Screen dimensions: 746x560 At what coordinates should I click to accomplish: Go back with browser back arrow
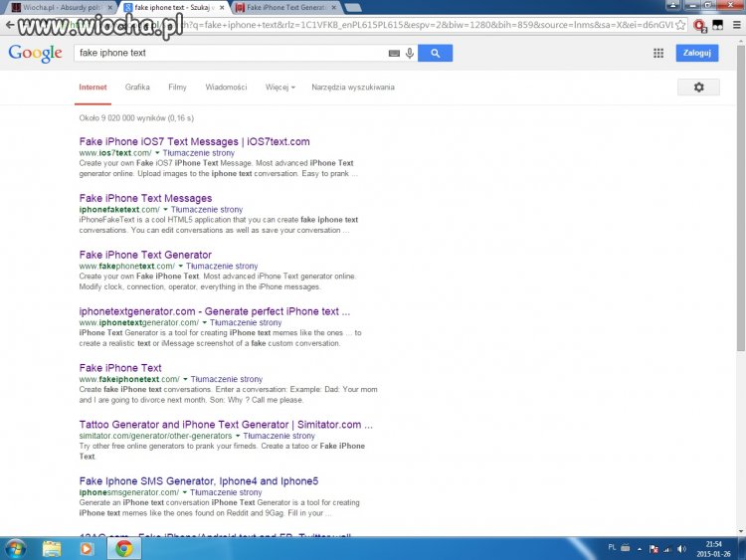click(10, 25)
